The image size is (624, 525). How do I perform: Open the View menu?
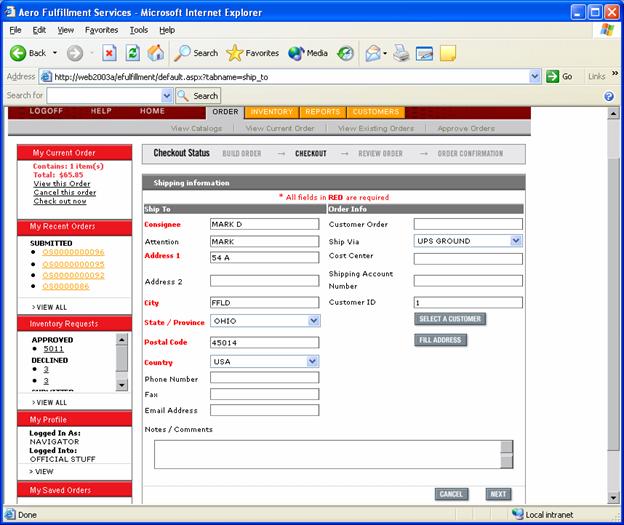pos(65,30)
